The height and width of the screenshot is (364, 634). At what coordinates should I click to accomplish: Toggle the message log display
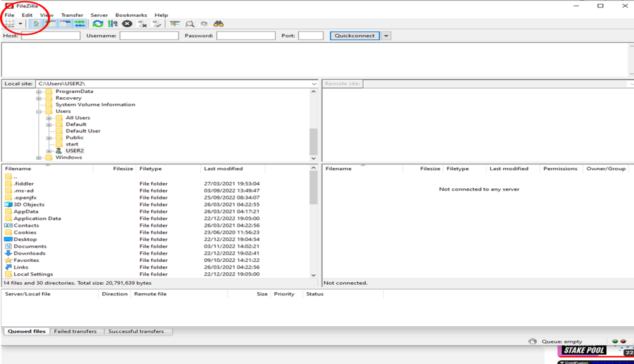coord(36,24)
